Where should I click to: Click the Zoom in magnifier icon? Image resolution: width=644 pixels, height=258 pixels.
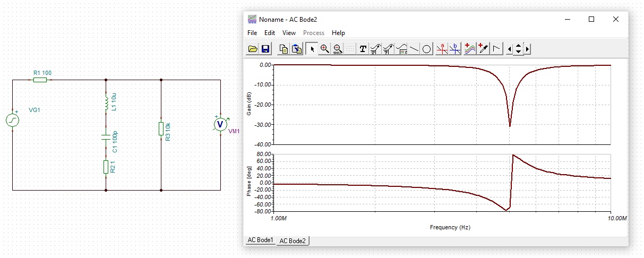pyautogui.click(x=324, y=49)
